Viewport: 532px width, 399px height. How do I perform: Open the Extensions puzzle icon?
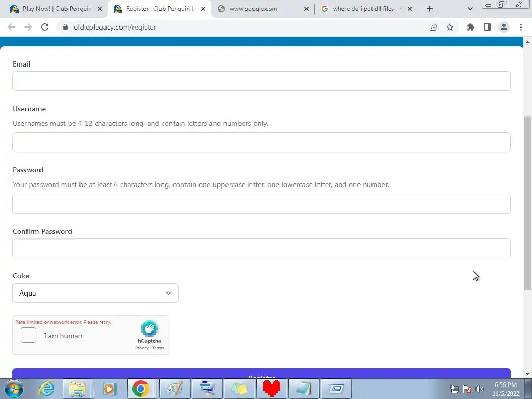coord(470,27)
